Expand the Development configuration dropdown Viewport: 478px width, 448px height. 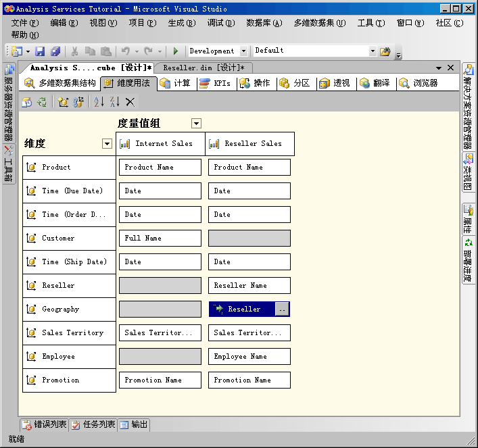[x=243, y=51]
